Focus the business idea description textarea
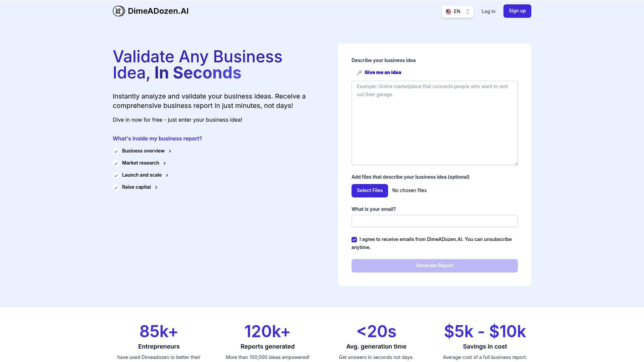 435,123
